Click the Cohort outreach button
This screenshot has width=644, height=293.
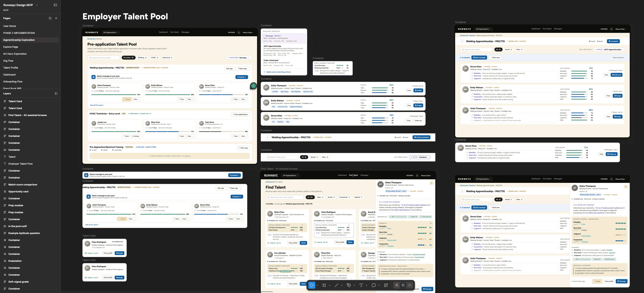(421, 137)
